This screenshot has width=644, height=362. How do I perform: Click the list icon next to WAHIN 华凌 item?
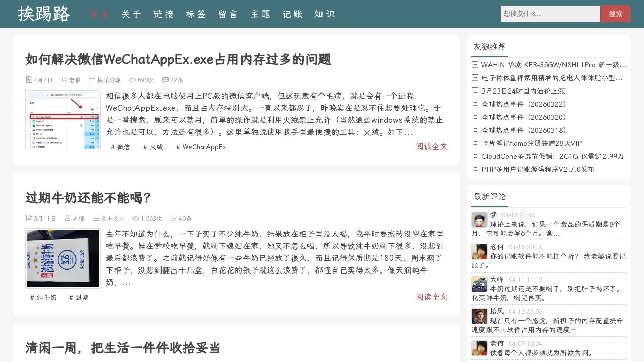(x=475, y=65)
